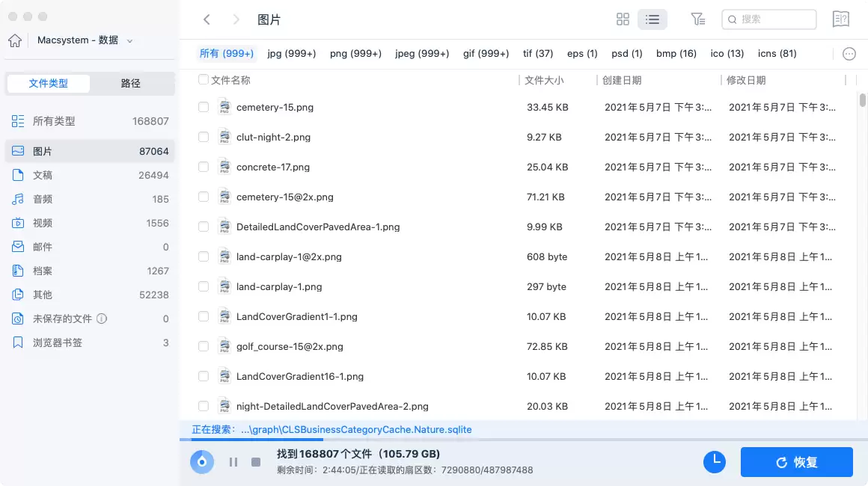Open the help guide book icon
868x486 pixels.
(840, 19)
